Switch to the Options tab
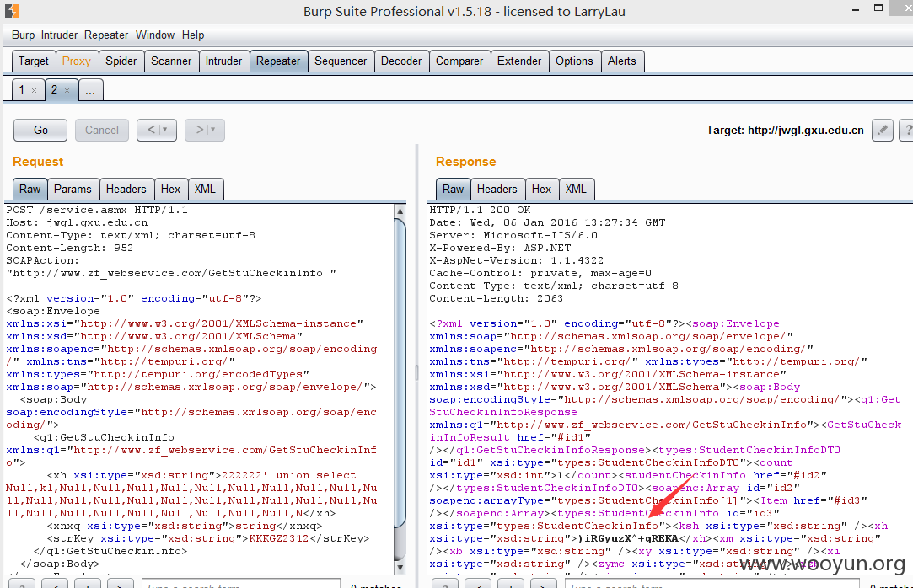The width and height of the screenshot is (913, 588). 574,61
